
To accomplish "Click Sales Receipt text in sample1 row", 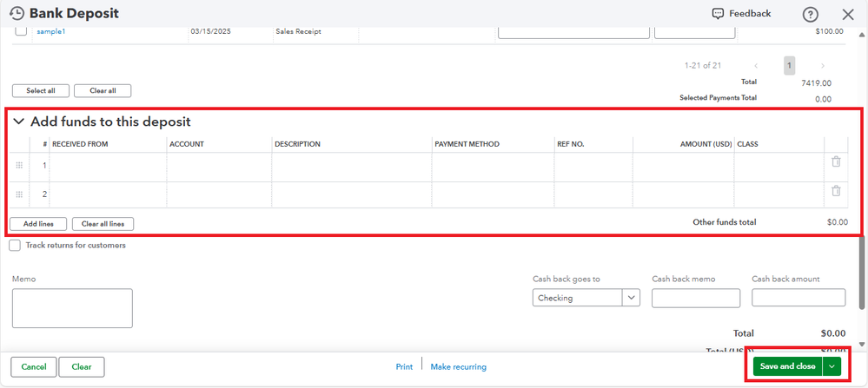I will click(298, 31).
